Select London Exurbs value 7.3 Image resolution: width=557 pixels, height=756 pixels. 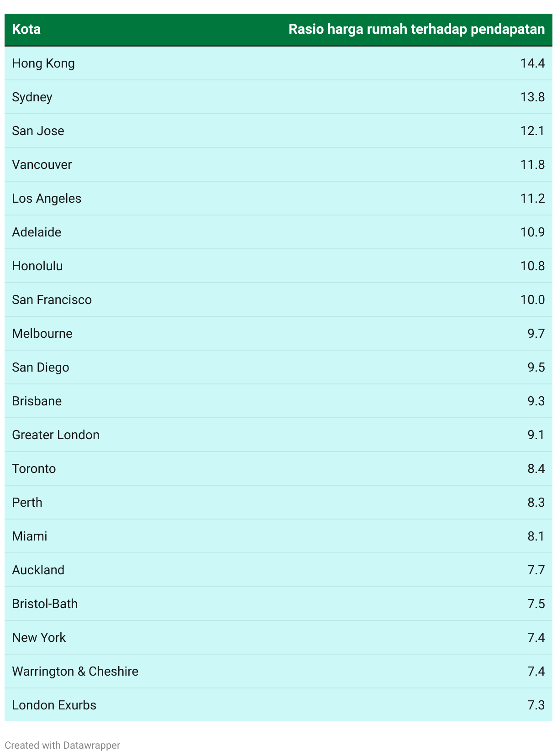pos(536,705)
